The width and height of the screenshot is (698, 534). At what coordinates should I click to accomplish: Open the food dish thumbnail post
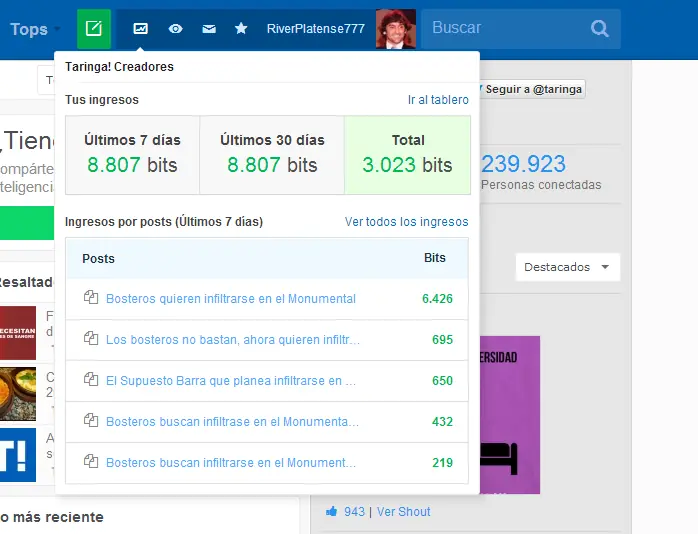click(18, 394)
